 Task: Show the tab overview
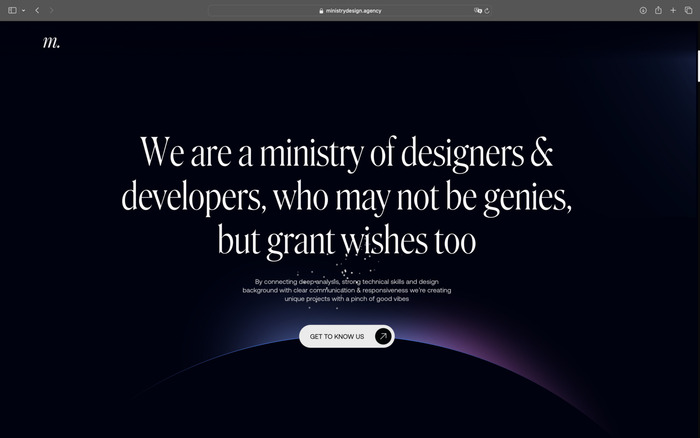tap(688, 10)
